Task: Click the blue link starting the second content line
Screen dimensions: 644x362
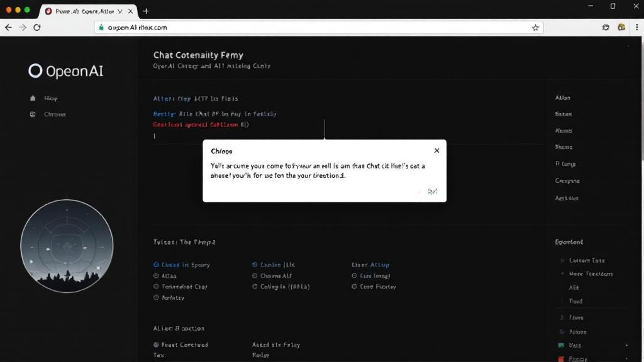Action: click(164, 114)
